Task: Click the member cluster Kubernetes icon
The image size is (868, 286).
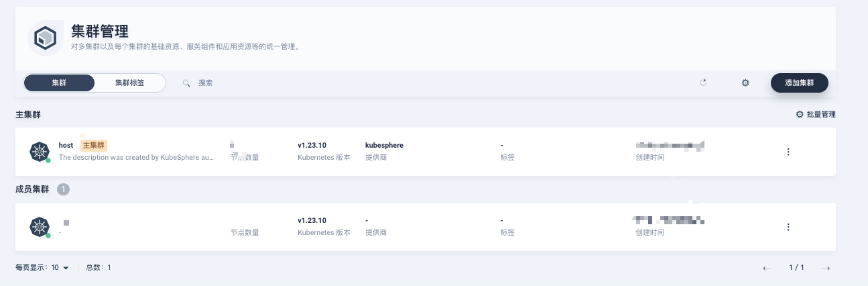Action: point(40,227)
